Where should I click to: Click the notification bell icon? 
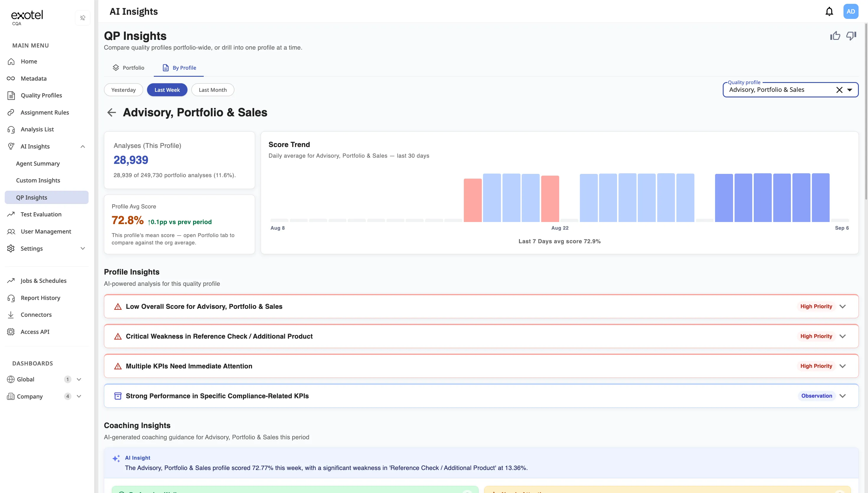click(x=829, y=12)
